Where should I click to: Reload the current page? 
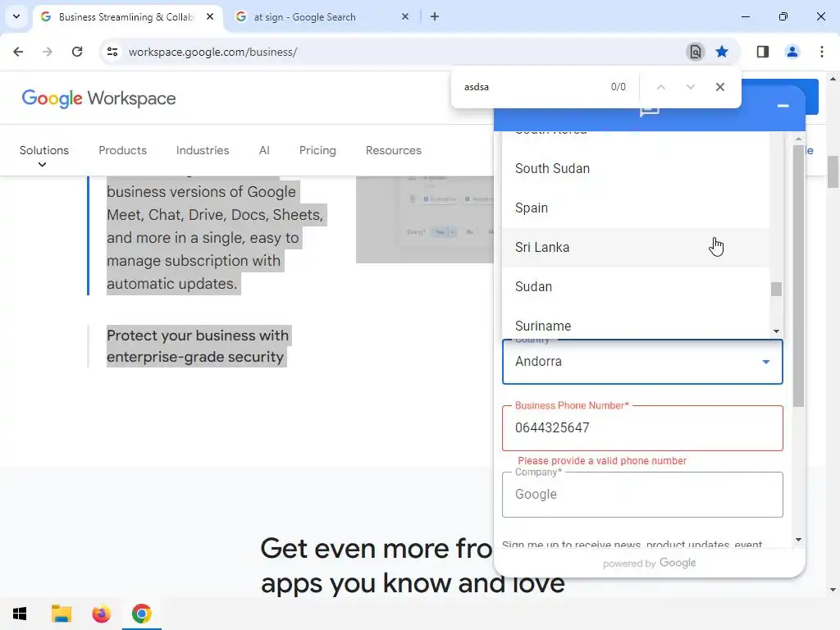point(77,52)
